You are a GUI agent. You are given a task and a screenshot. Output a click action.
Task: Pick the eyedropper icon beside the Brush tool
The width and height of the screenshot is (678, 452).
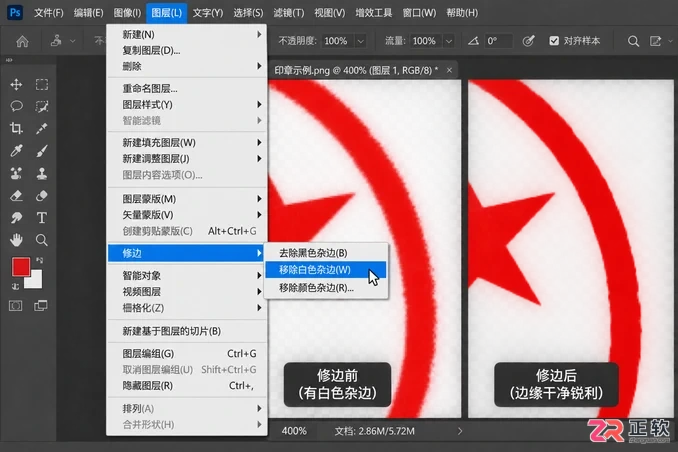pyautogui.click(x=16, y=151)
